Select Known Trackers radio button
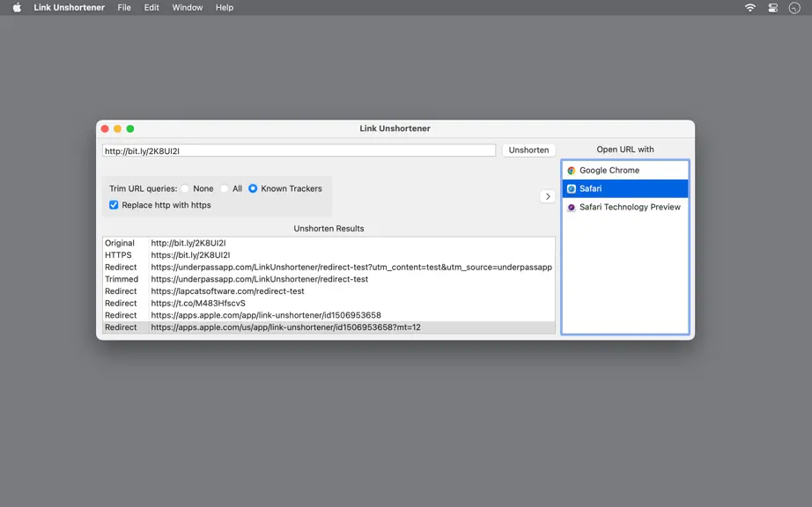812x507 pixels. [x=253, y=188]
